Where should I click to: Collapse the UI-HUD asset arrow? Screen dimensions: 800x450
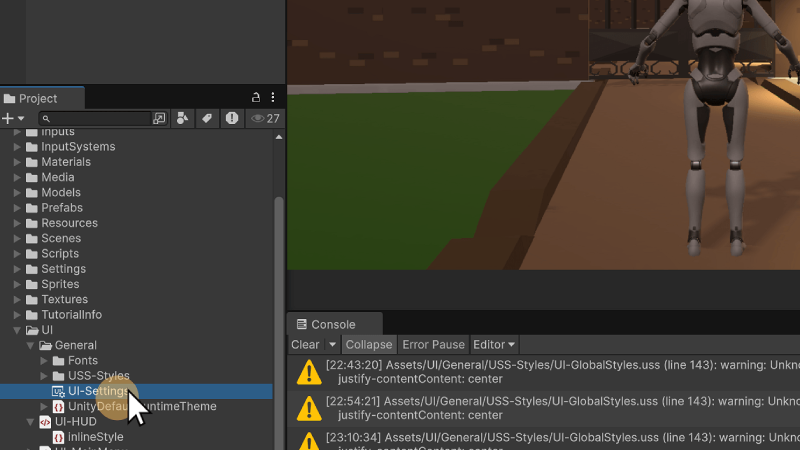pos(30,422)
